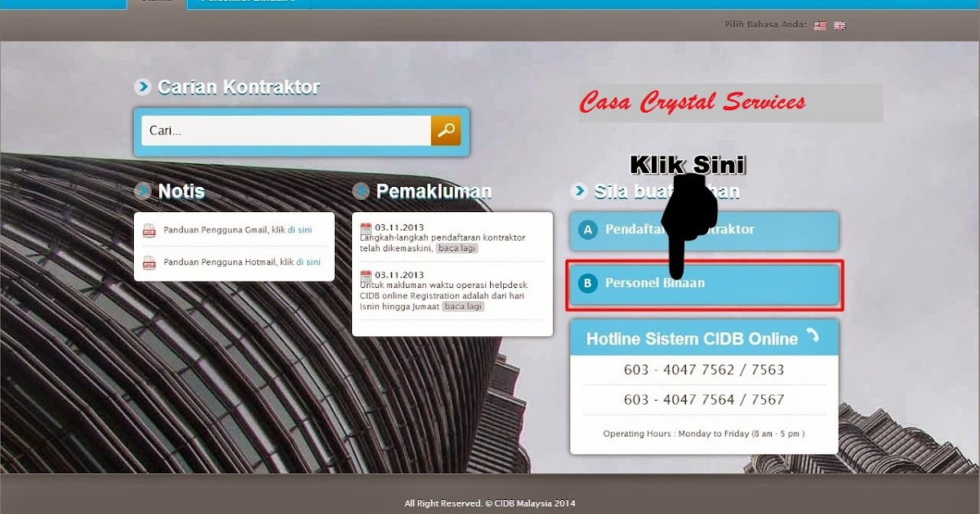Click 'All Right Reserved. © CIDB Malaysia 2014' footer

click(x=490, y=503)
